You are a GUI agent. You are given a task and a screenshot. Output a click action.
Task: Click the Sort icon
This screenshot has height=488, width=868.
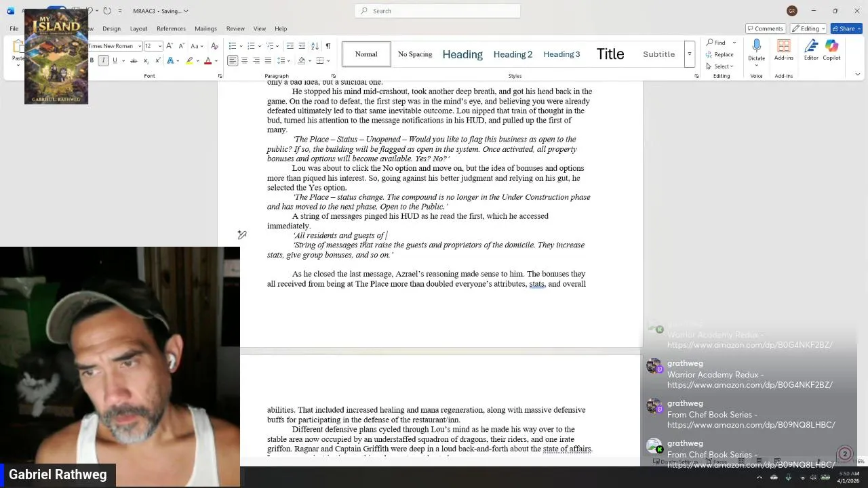(315, 46)
